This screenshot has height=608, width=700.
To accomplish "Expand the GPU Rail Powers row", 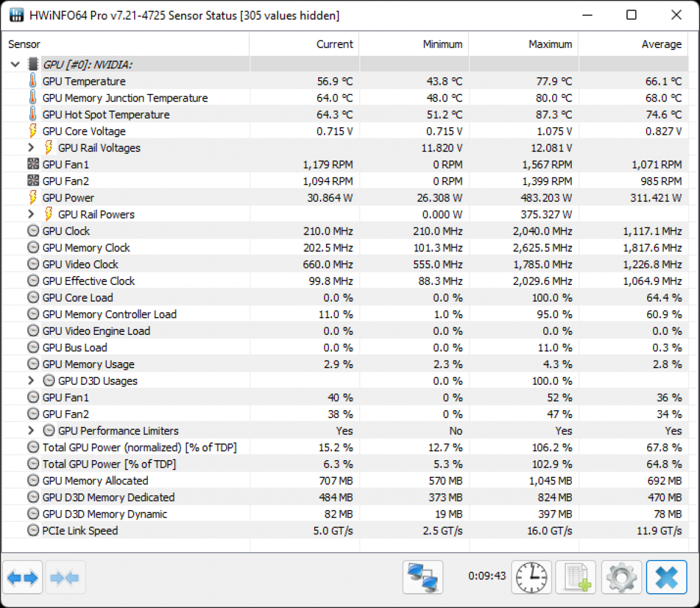I will pyautogui.click(x=31, y=214).
